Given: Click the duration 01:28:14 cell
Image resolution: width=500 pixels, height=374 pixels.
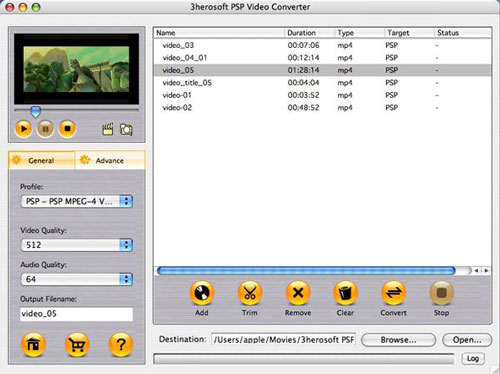Looking at the screenshot, I should point(303,70).
